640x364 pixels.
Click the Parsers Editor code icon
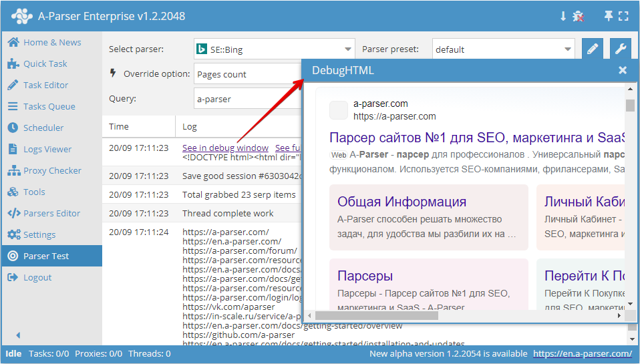click(x=14, y=213)
